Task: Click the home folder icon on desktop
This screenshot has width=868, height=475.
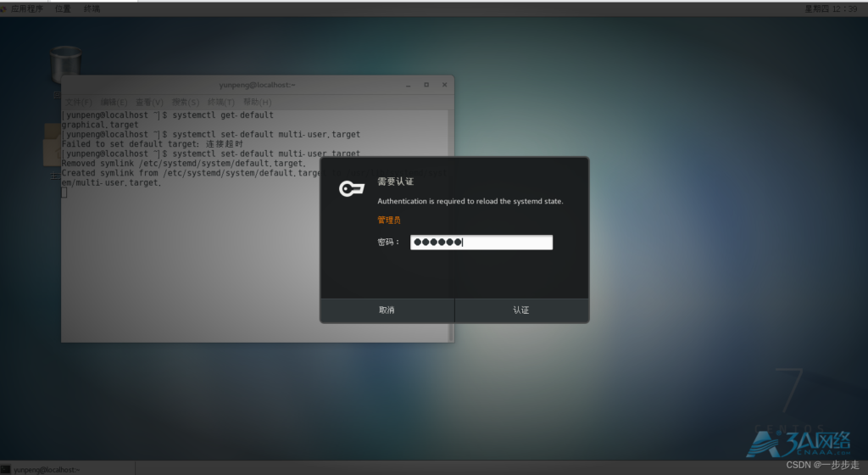Action: pyautogui.click(x=53, y=145)
